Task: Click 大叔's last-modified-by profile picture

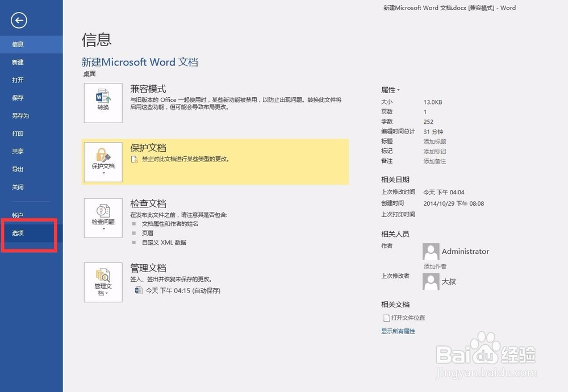Action: [431, 281]
